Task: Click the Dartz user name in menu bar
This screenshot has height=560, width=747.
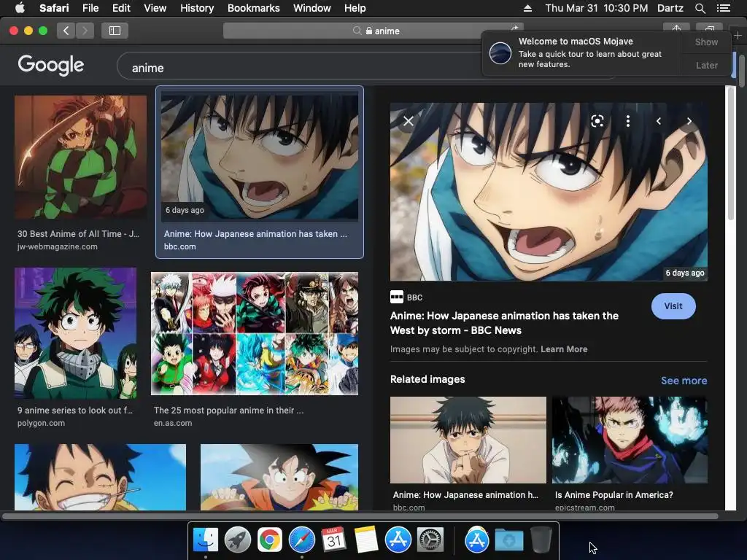Action: (670, 8)
